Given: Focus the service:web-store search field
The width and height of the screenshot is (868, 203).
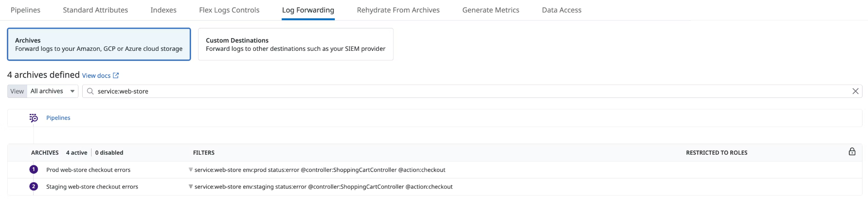Looking at the screenshot, I should pos(472,91).
